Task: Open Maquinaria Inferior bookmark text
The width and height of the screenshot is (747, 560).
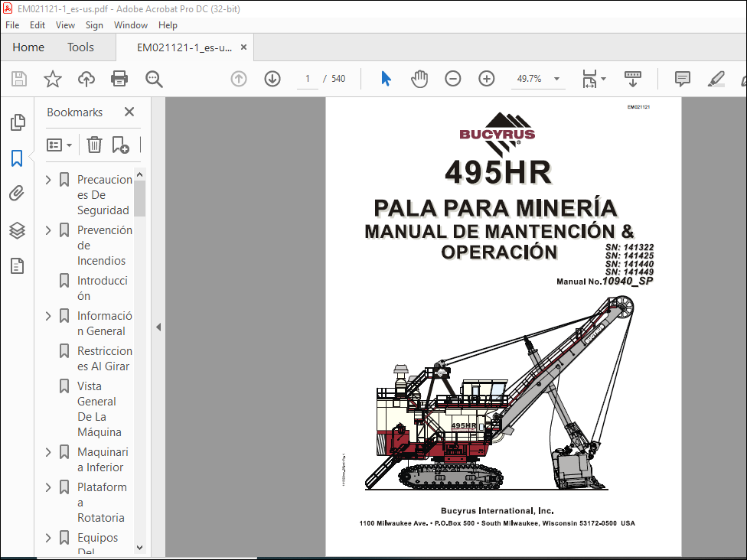Action: coord(103,460)
